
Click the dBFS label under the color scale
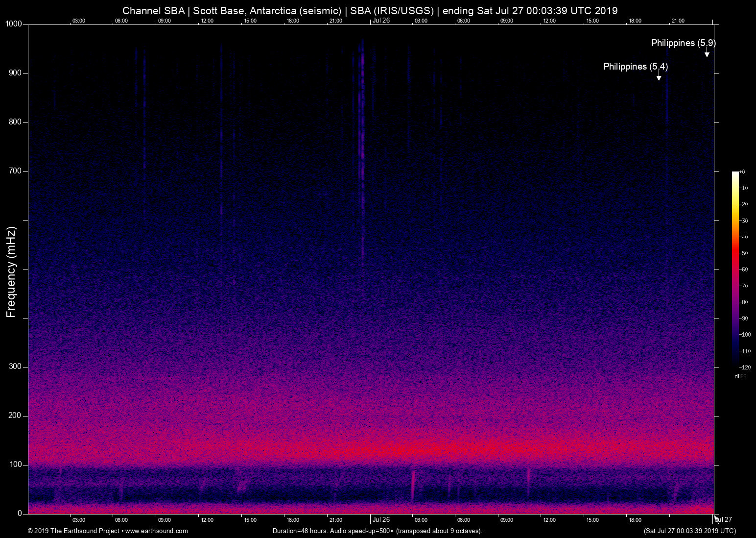point(740,376)
